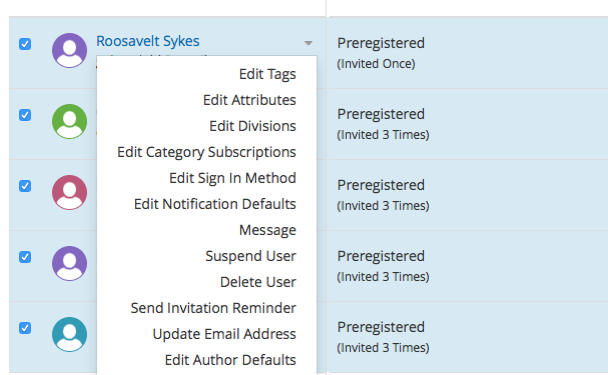This screenshot has width=608, height=375.
Task: Open Edit Category Subscriptions
Action: click(x=207, y=152)
